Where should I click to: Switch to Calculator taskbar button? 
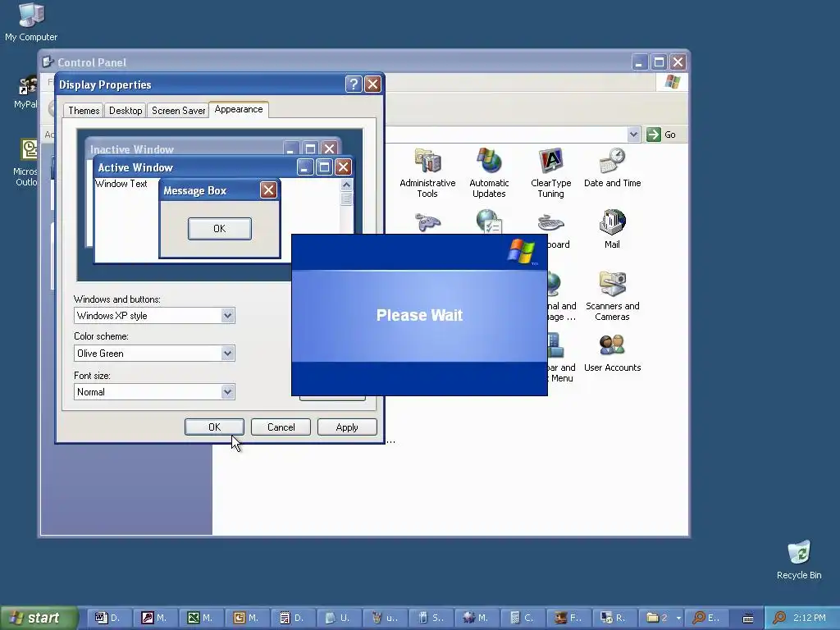point(521,618)
